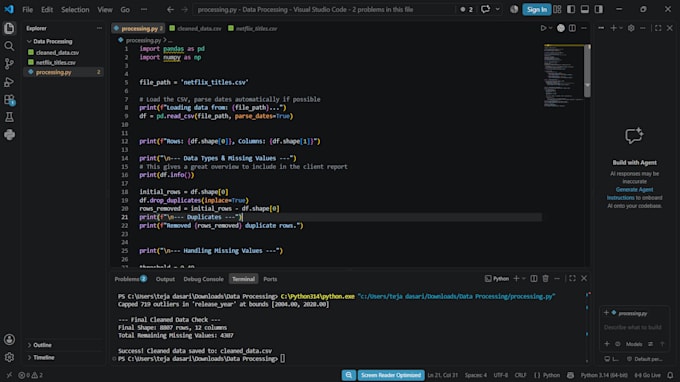Open Customize Layout icon in title bar
The height and width of the screenshot is (382, 680).
pos(557,9)
